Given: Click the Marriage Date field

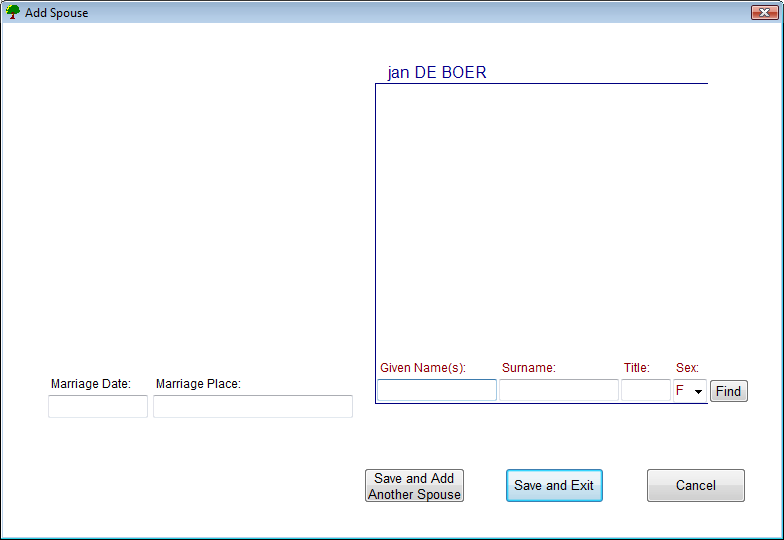Looking at the screenshot, I should (98, 406).
